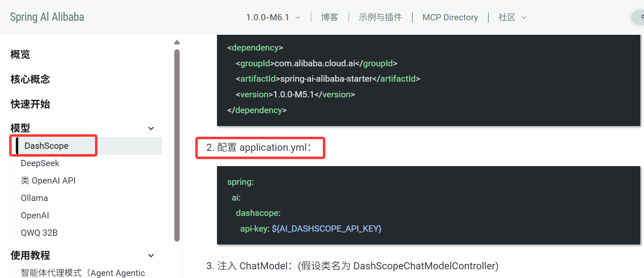
Task: Click the ai: line in the YAML block
Action: point(236,198)
